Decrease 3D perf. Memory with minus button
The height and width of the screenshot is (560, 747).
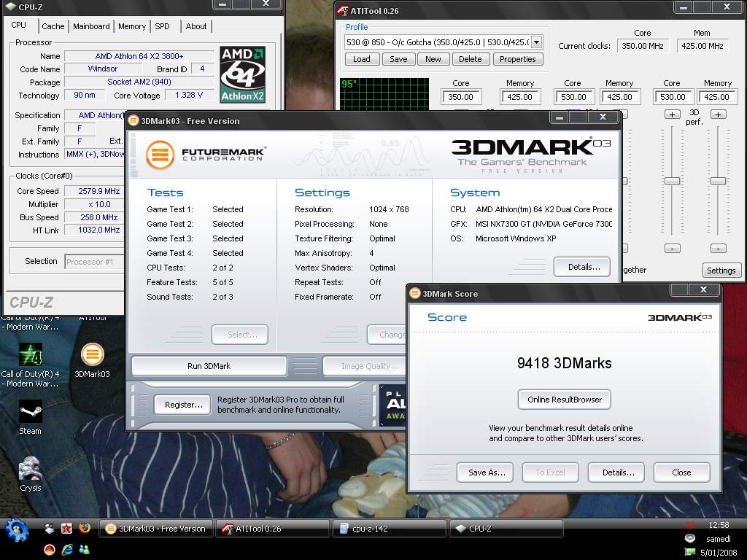tap(718, 249)
